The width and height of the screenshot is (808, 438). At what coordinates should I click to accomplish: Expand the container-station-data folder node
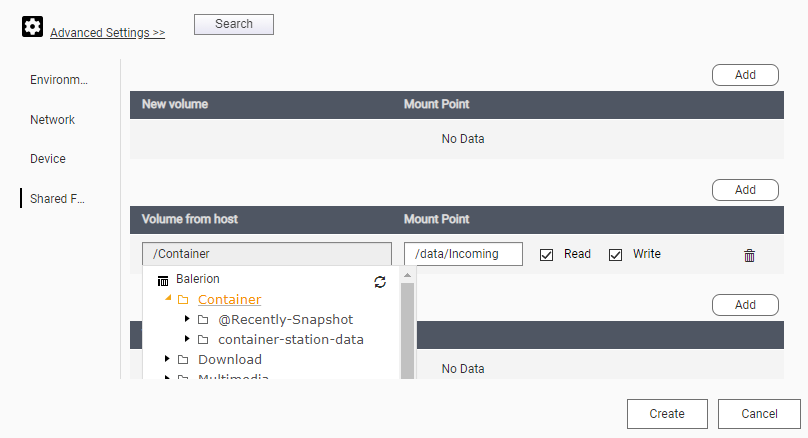188,340
